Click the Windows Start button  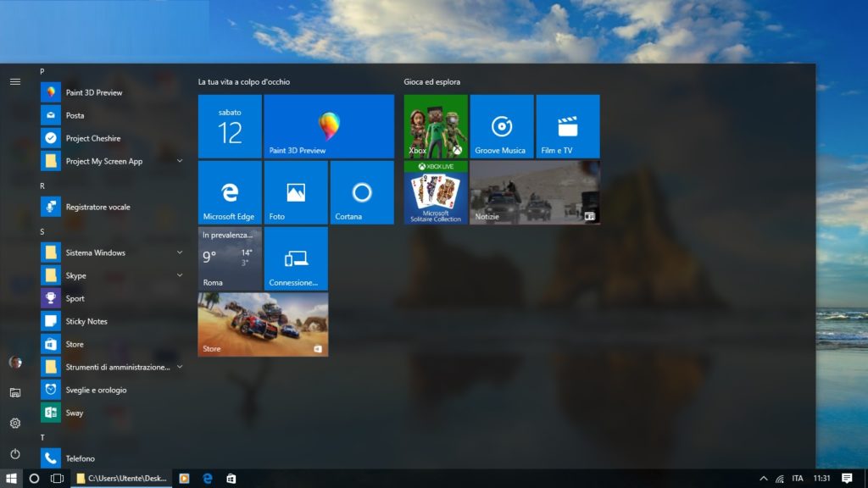(x=11, y=479)
